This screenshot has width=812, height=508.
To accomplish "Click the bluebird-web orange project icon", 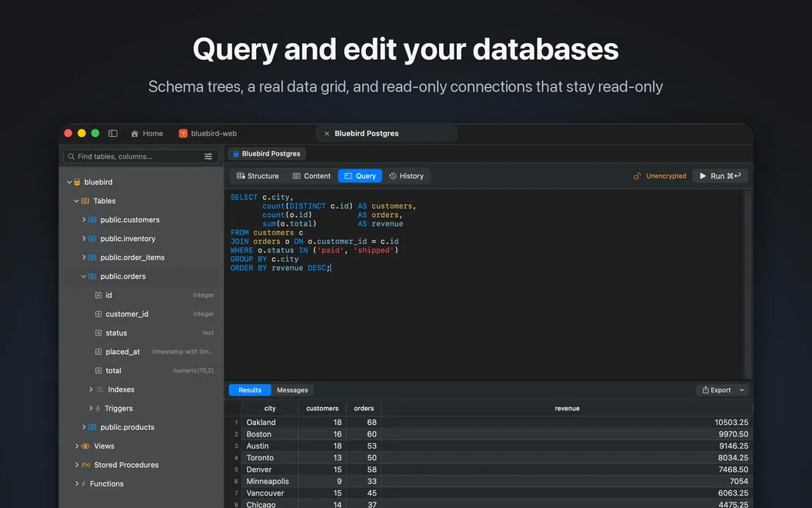I will click(x=183, y=133).
